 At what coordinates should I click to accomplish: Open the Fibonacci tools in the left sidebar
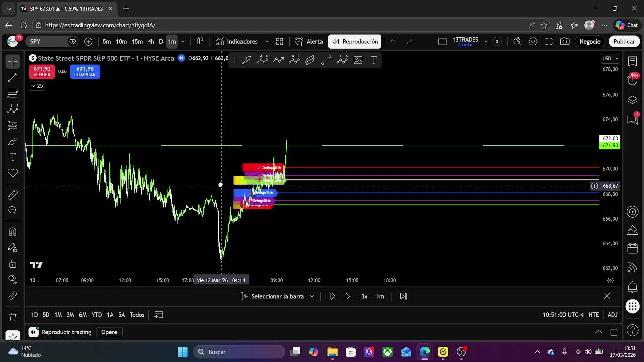coord(13,94)
